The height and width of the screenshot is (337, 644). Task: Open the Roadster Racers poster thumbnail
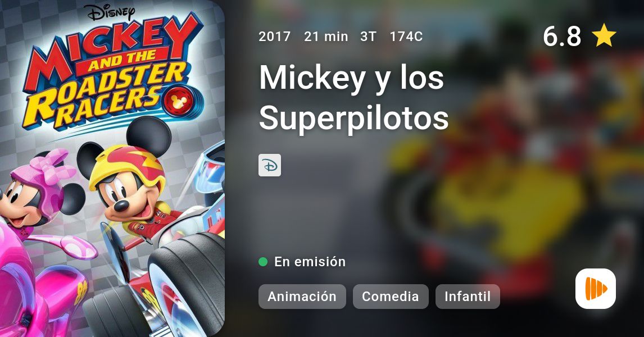click(112, 168)
